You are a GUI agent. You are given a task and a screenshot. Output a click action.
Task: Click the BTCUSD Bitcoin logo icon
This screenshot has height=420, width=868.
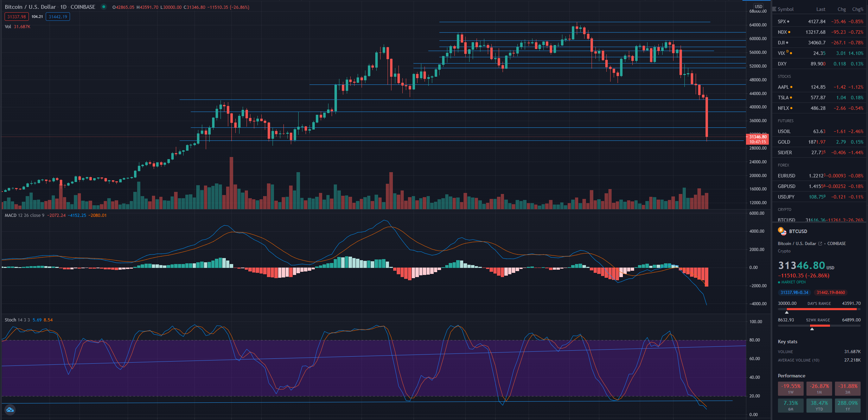point(782,231)
